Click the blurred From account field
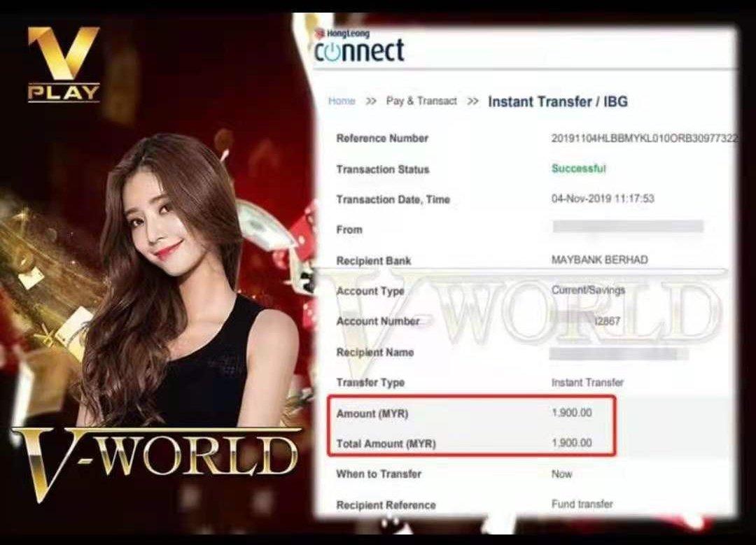 627,227
